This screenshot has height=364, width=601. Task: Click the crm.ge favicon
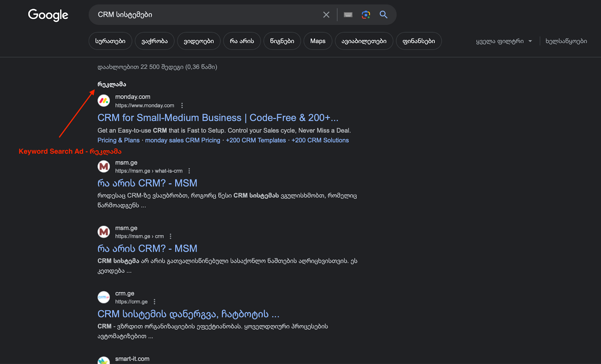[x=104, y=297]
